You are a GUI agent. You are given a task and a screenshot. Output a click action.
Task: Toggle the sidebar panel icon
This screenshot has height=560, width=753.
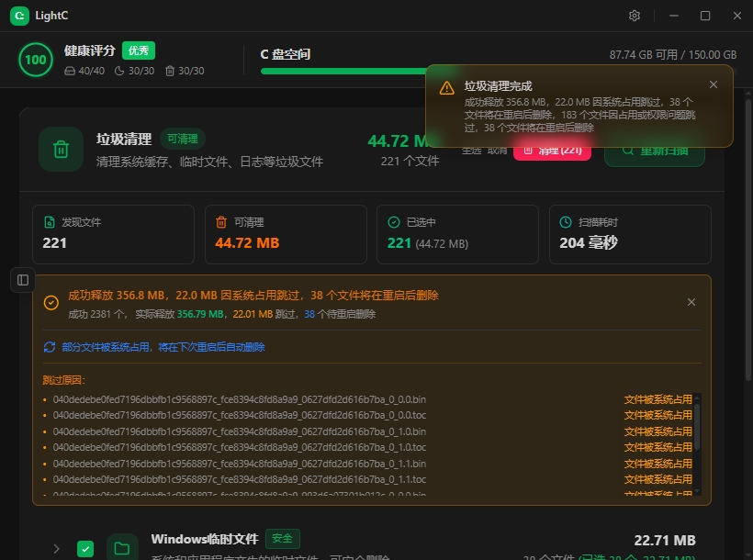click(23, 280)
